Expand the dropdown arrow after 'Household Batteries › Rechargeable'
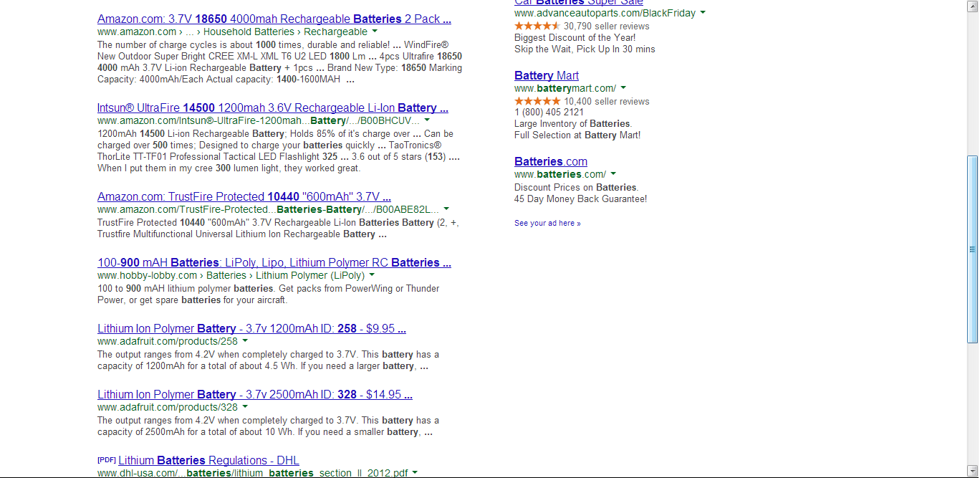980x478 pixels. point(375,32)
